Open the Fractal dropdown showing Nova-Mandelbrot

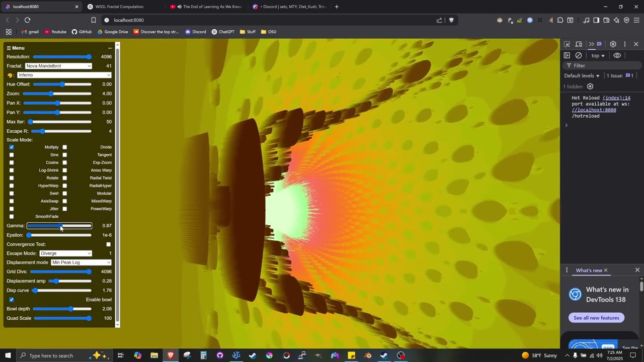pos(58,66)
